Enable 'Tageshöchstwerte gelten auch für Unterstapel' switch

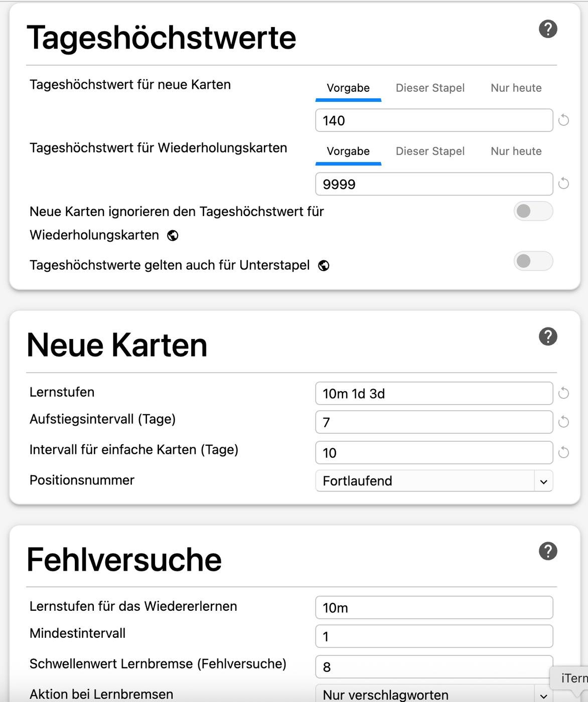tap(533, 261)
